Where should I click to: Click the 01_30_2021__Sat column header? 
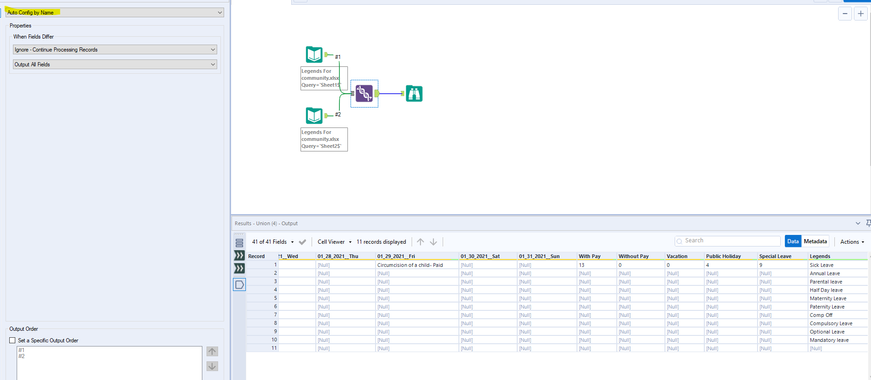click(487, 256)
